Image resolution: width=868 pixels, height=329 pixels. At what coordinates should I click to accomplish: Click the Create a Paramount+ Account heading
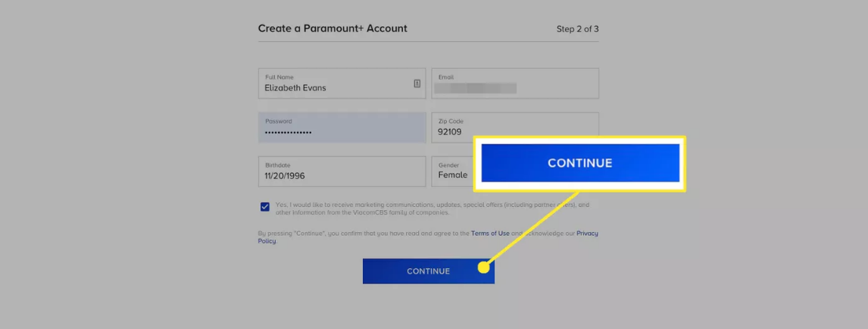[x=333, y=28]
